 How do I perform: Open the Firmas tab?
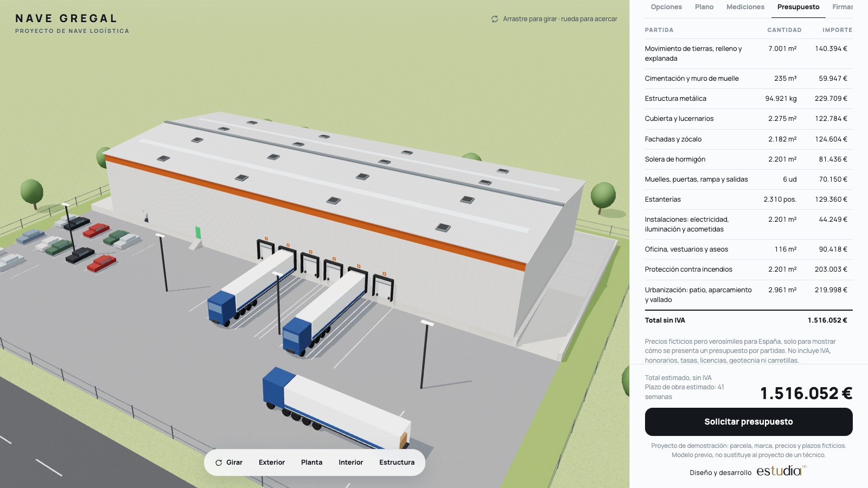click(x=843, y=7)
